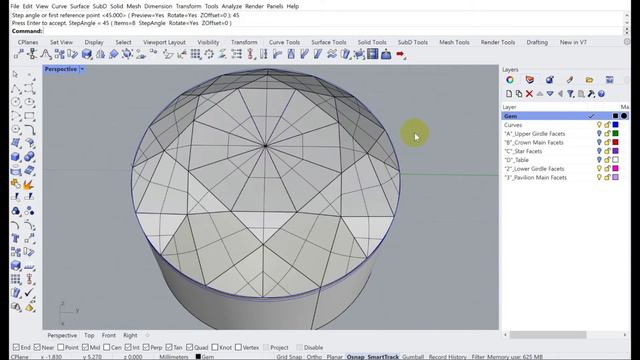
Task: Choose the Text object tool
Action: pos(16,238)
